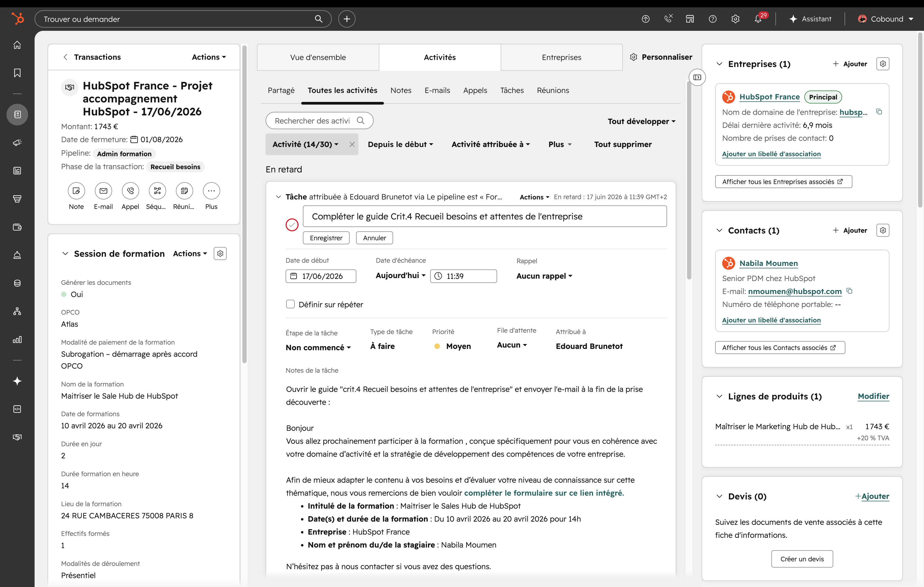Click the Annuler button
The width and height of the screenshot is (924, 587).
[x=374, y=238]
